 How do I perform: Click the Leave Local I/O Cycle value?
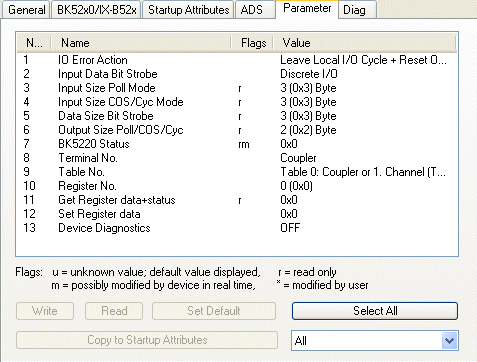(363, 60)
